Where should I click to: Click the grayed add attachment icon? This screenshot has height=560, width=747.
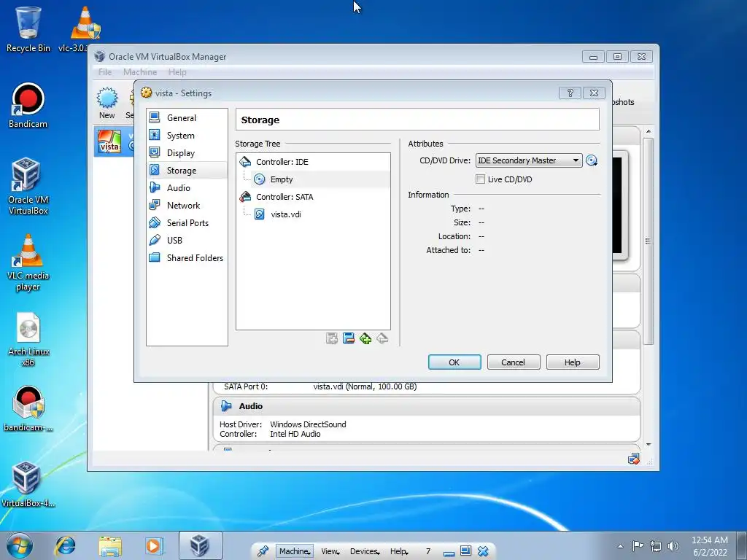click(332, 338)
